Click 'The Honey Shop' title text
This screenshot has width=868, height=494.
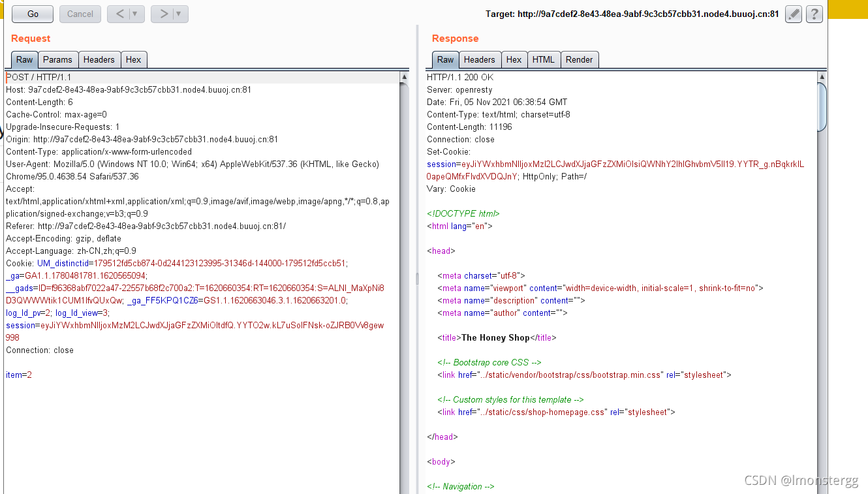[x=495, y=338]
